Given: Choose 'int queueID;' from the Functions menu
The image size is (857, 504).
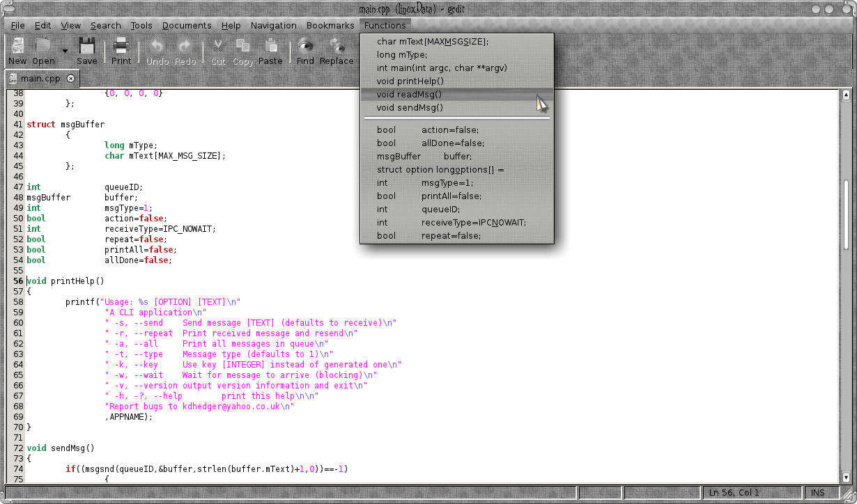Looking at the screenshot, I should (457, 210).
